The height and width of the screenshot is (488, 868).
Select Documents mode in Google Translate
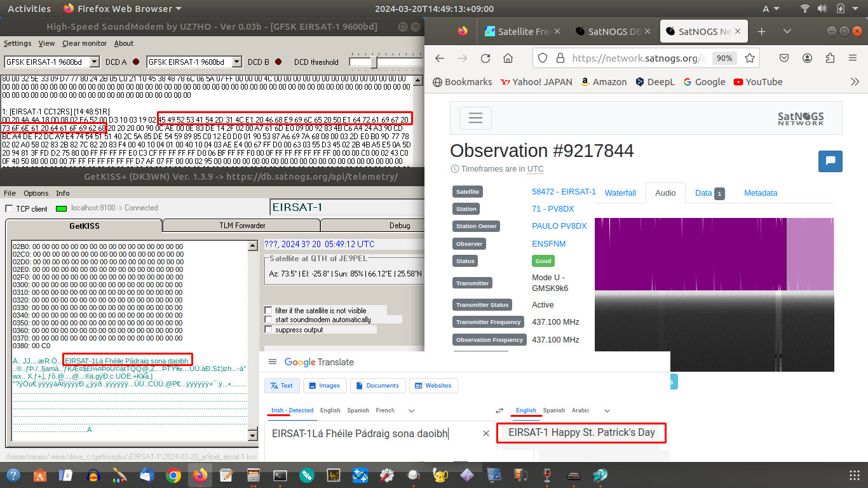378,386
